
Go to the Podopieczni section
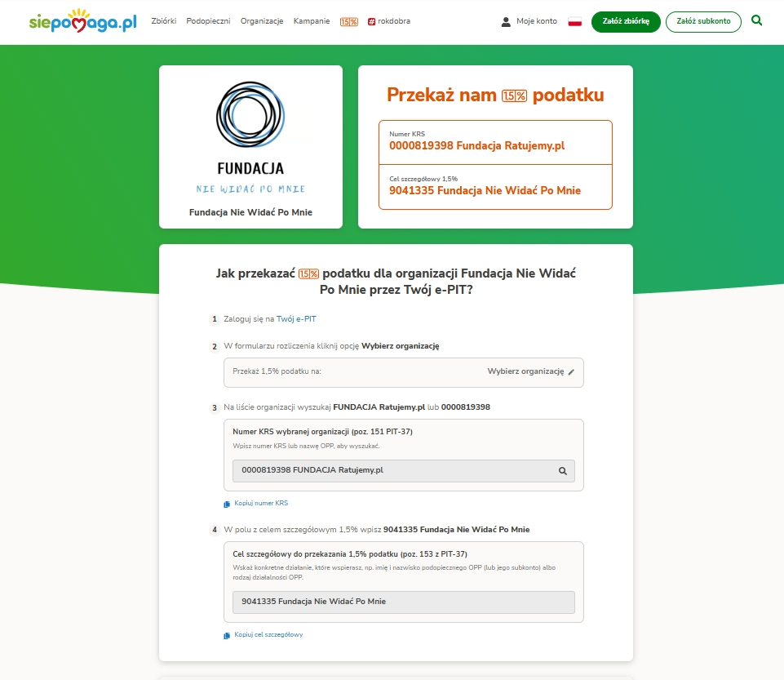tap(208, 21)
